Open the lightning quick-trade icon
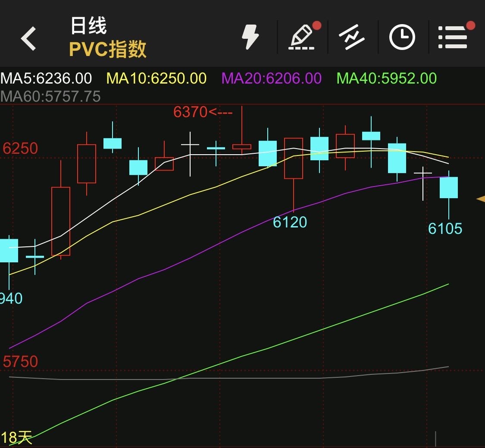Screen dimensions: 485x448 click(x=250, y=37)
